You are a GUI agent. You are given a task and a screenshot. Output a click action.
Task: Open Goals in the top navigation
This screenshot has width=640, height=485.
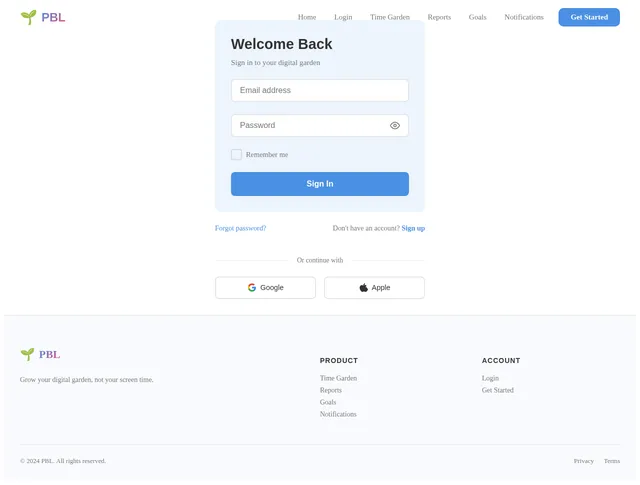478,17
